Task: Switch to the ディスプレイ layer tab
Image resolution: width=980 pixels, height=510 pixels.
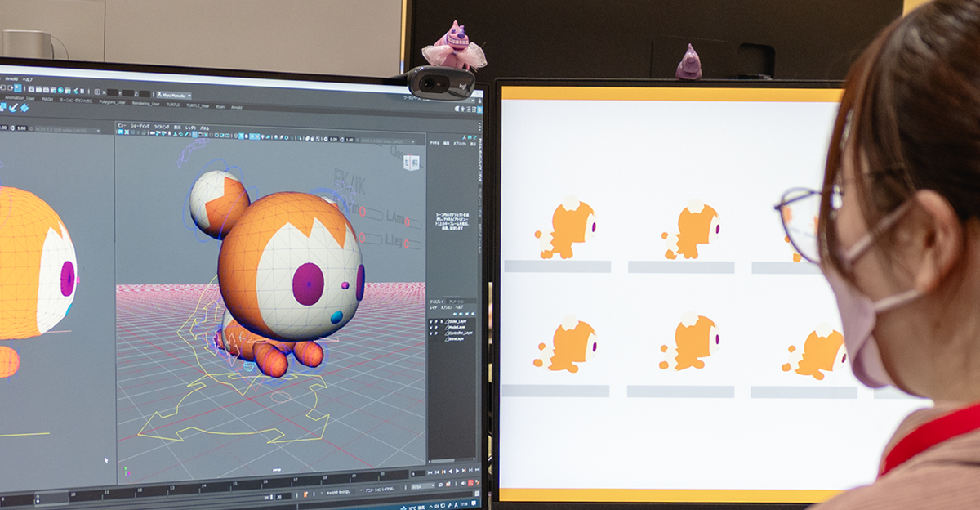Action: (x=437, y=302)
